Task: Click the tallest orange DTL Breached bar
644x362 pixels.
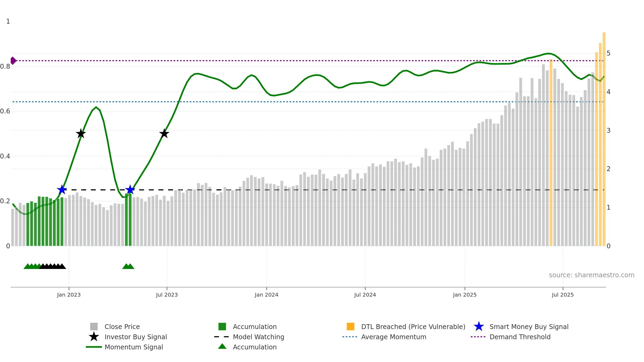Action: pyautogui.click(x=604, y=139)
